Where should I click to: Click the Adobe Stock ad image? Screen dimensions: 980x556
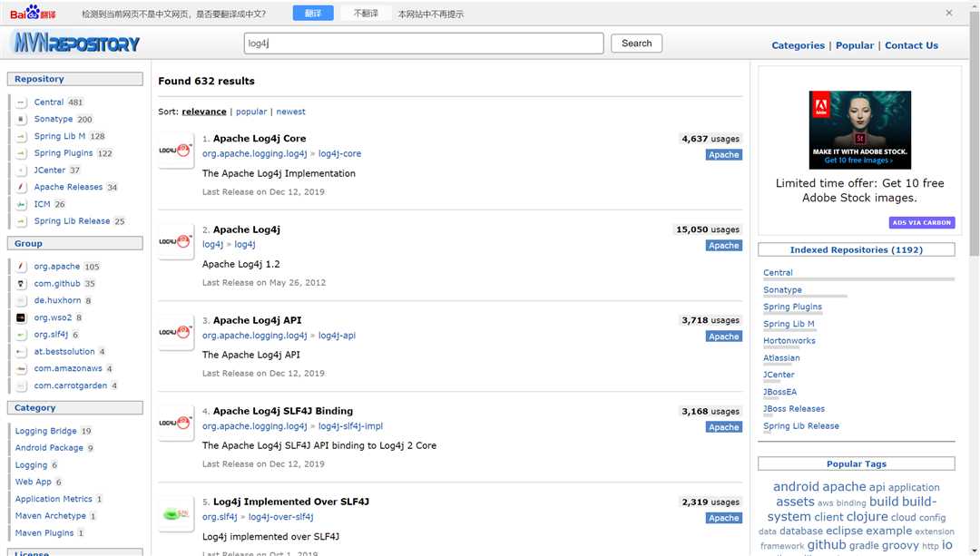[x=860, y=130]
